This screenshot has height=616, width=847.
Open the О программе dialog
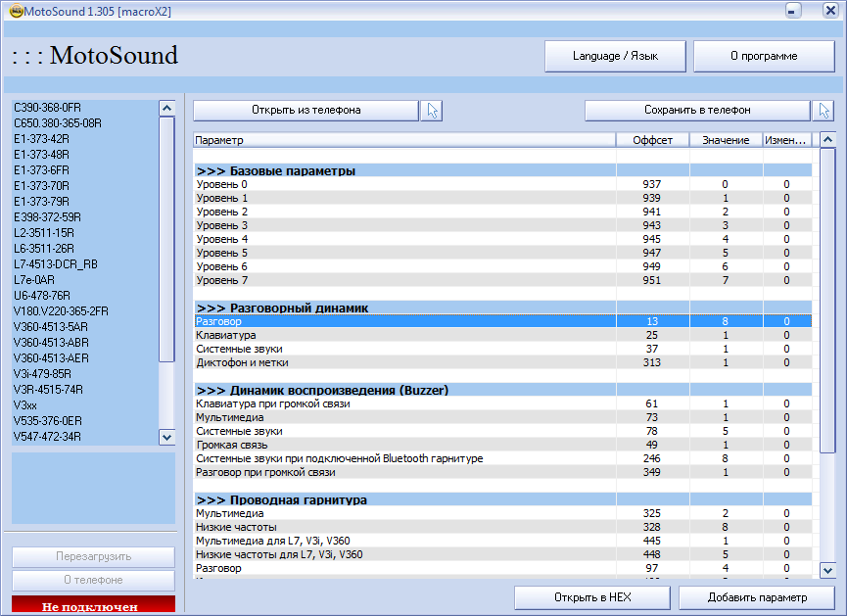point(764,56)
